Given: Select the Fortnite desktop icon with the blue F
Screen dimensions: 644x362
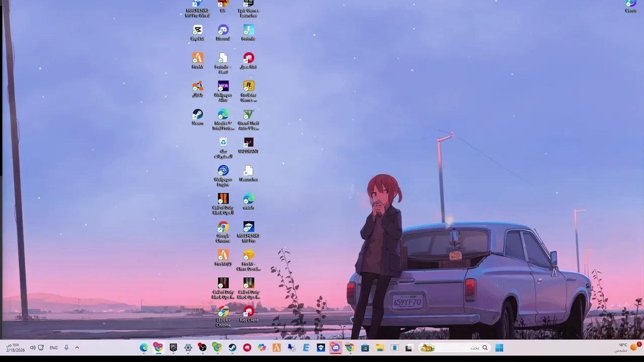Looking at the screenshot, I should point(249,33).
